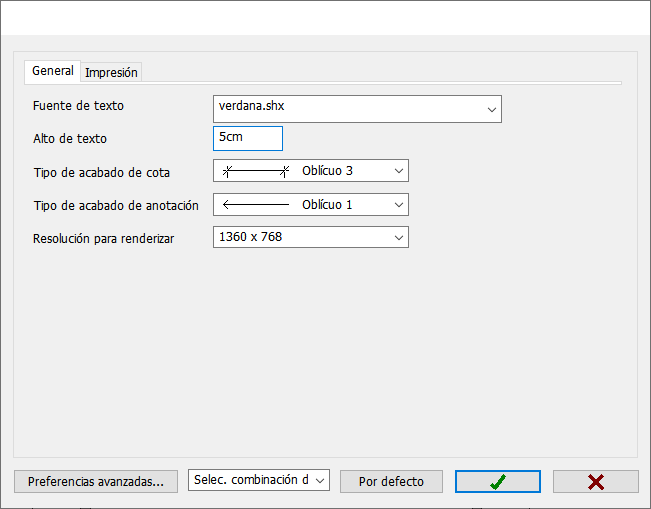Open the Resolución para renderizar dropdown
The height and width of the screenshot is (509, 651).
399,237
